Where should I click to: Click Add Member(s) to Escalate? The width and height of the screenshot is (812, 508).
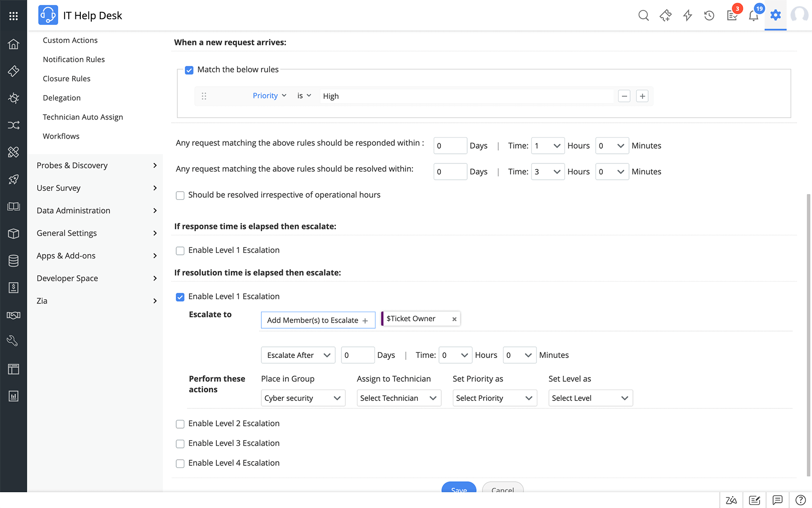point(318,320)
